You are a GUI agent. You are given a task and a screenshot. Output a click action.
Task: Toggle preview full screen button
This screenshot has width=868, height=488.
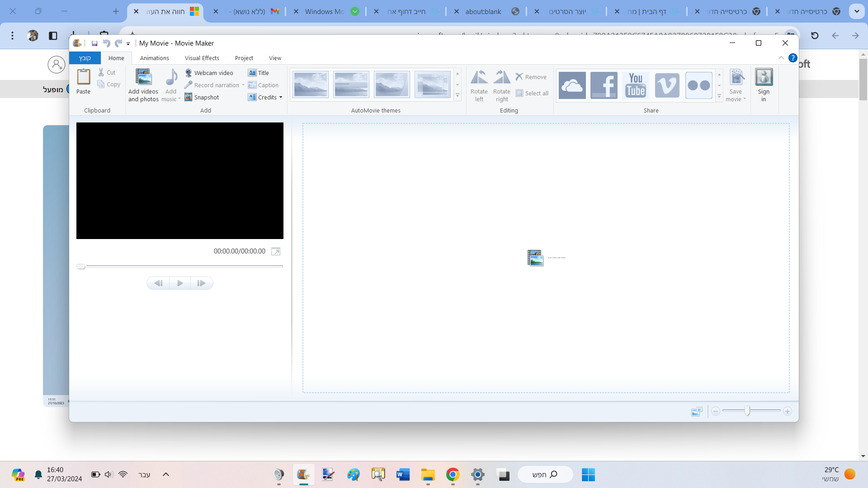pos(276,251)
